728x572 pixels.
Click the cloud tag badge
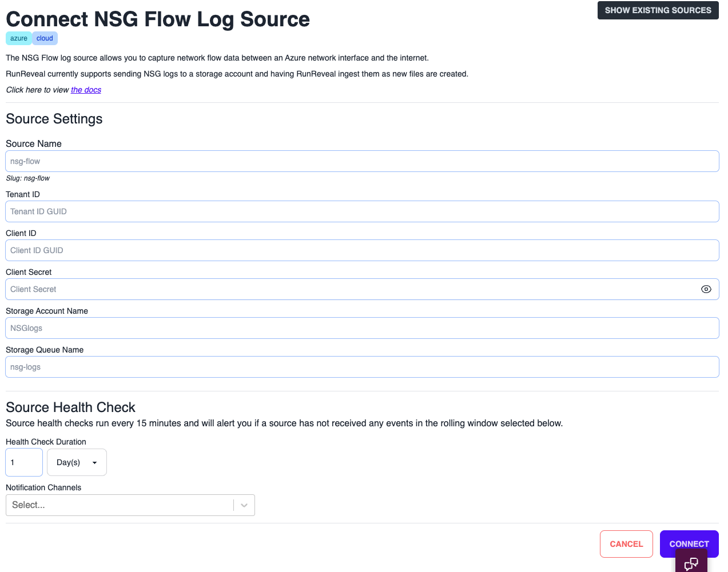(45, 38)
